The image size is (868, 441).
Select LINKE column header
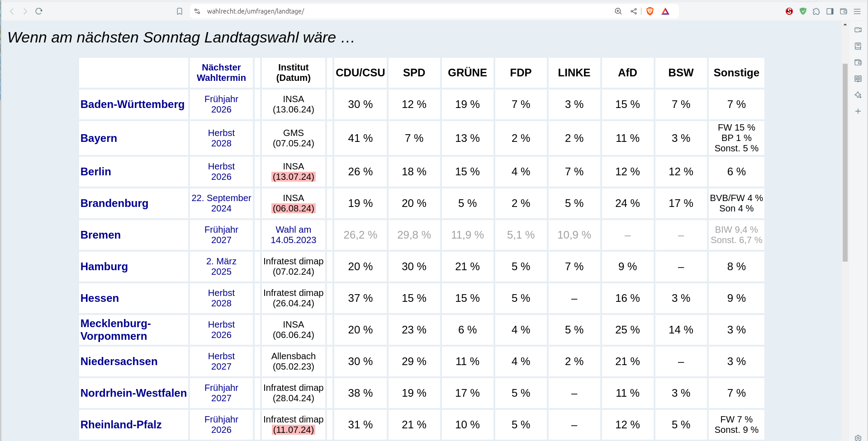click(x=574, y=73)
